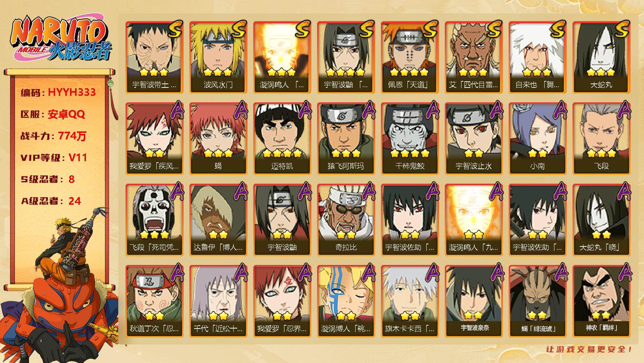
Task: Choose the 迈特凯 character card
Action: (x=282, y=138)
